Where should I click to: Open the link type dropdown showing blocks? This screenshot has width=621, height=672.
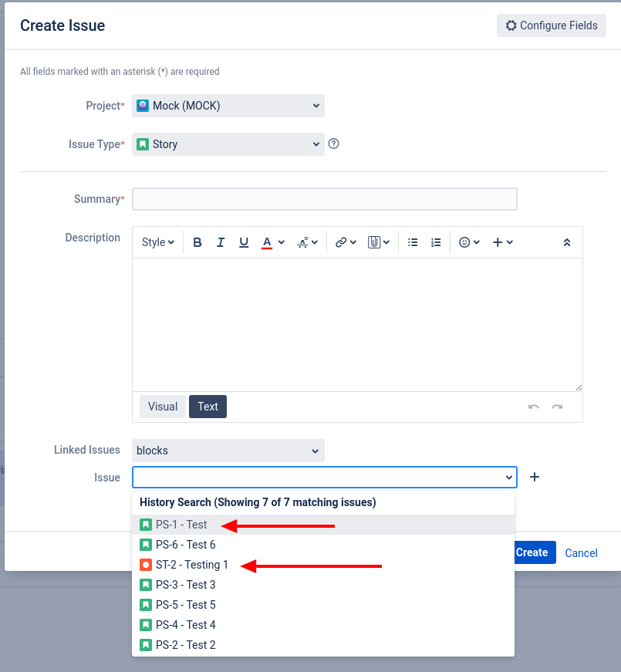[x=228, y=451]
